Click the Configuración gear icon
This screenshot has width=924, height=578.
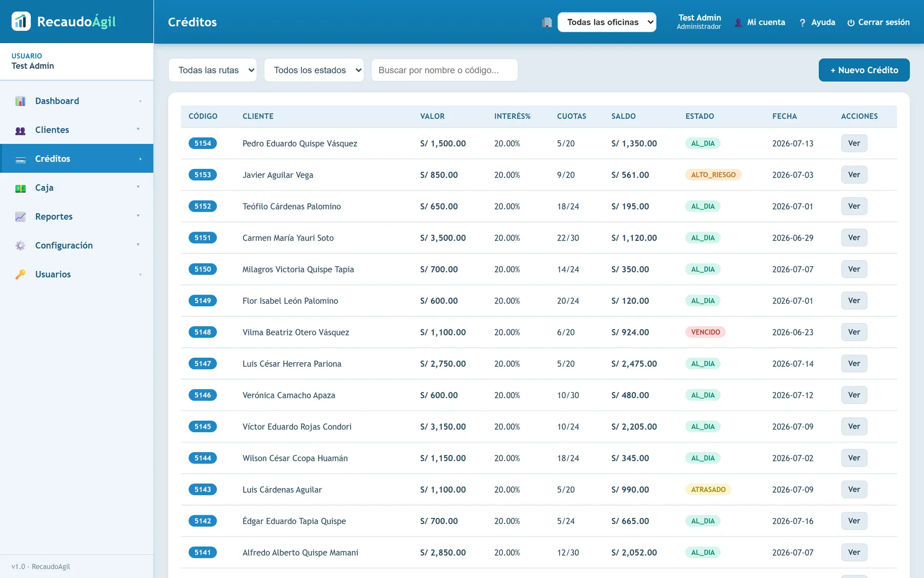pyautogui.click(x=21, y=246)
